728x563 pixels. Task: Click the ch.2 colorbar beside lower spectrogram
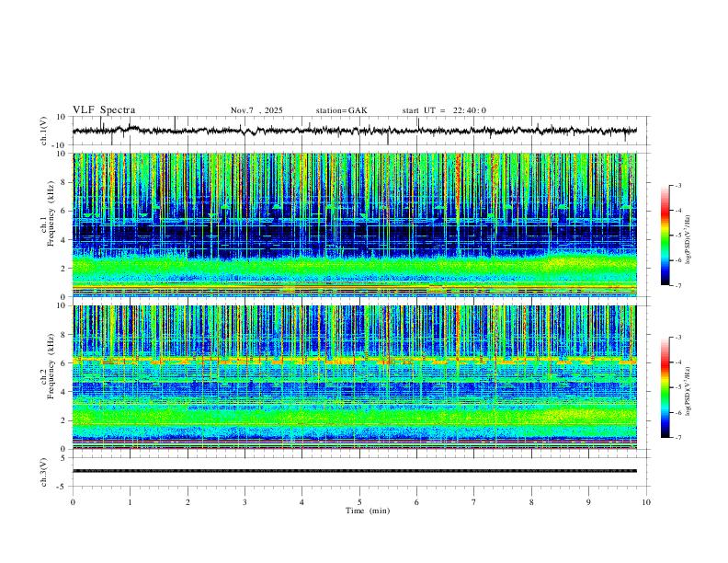pyautogui.click(x=665, y=387)
